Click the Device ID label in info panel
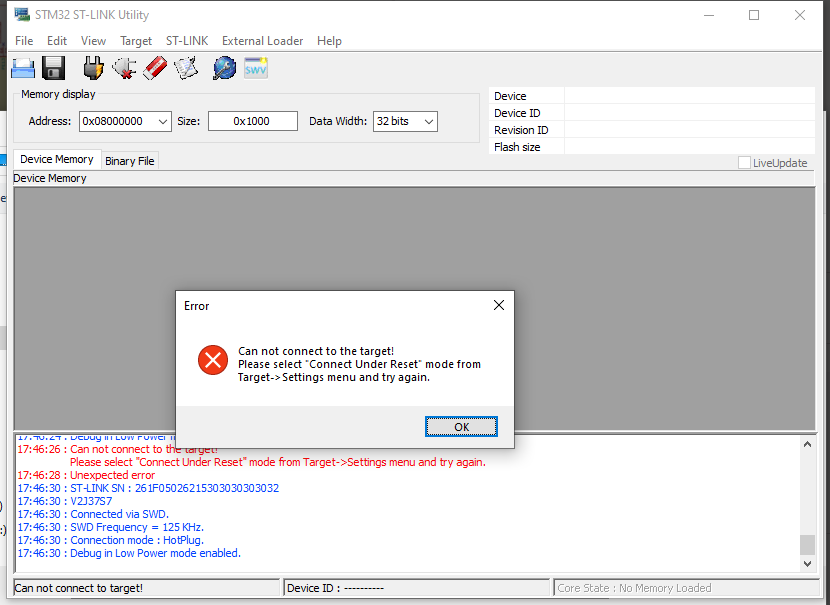The width and height of the screenshot is (830, 605). (x=517, y=113)
